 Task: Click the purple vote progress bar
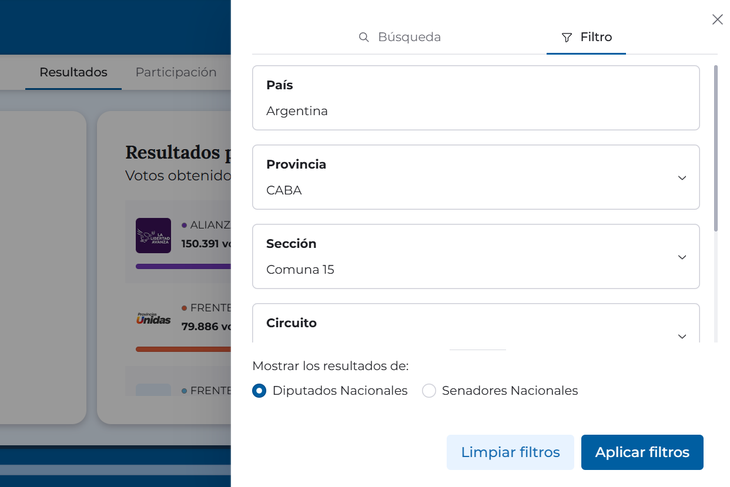pyautogui.click(x=183, y=266)
